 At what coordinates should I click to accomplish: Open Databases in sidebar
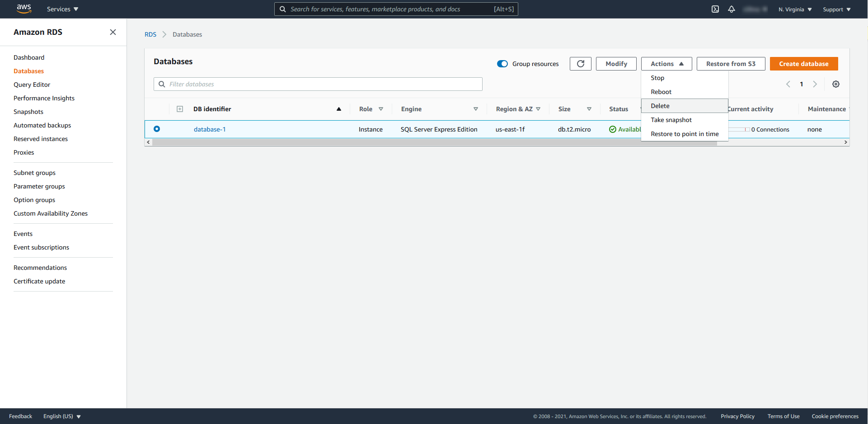[28, 71]
